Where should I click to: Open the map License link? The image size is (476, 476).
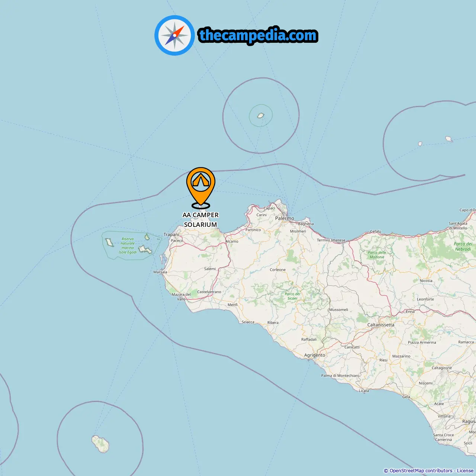(x=465, y=471)
